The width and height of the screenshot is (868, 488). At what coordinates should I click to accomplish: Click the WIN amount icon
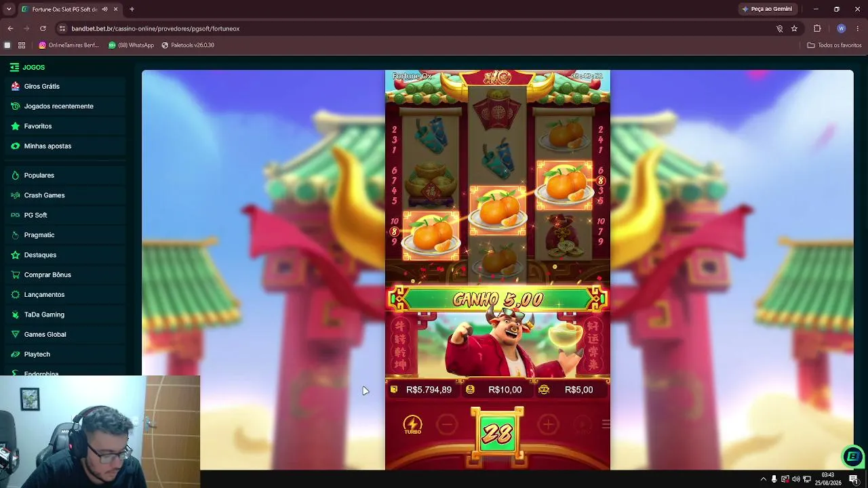pos(544,390)
